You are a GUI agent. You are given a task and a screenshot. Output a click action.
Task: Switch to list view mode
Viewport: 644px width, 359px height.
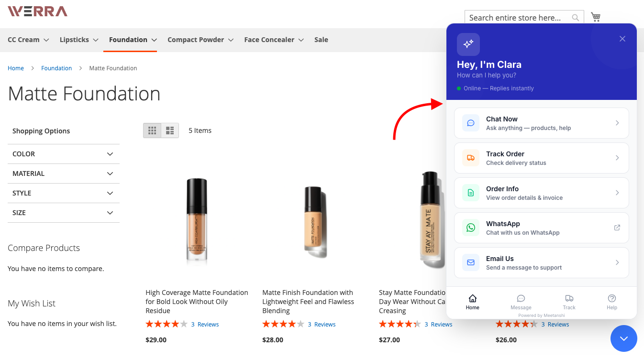pos(170,131)
